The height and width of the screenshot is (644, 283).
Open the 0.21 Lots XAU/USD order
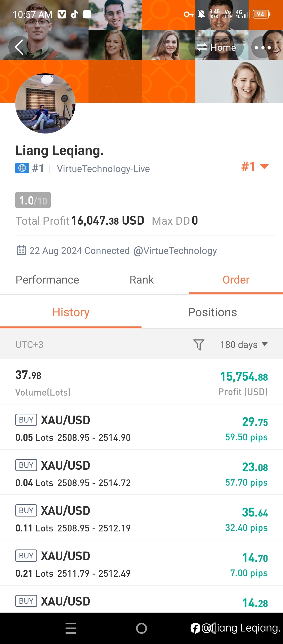[141, 563]
